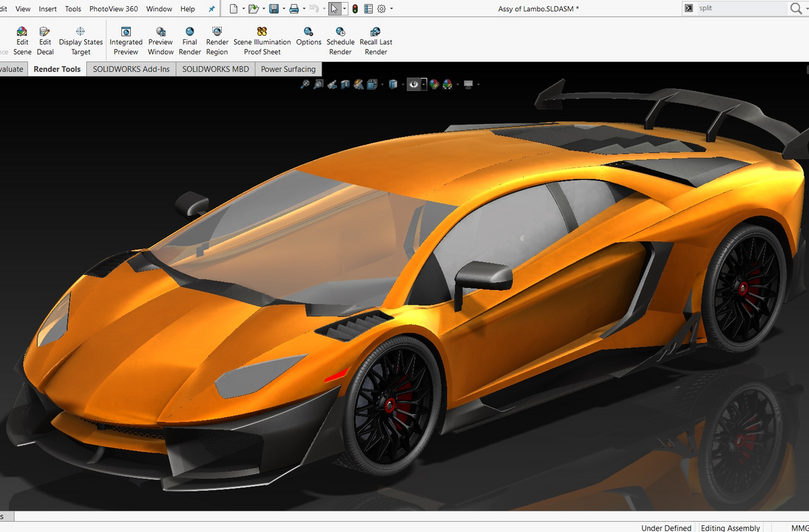Switch to the Render Tools tab

pyautogui.click(x=57, y=69)
